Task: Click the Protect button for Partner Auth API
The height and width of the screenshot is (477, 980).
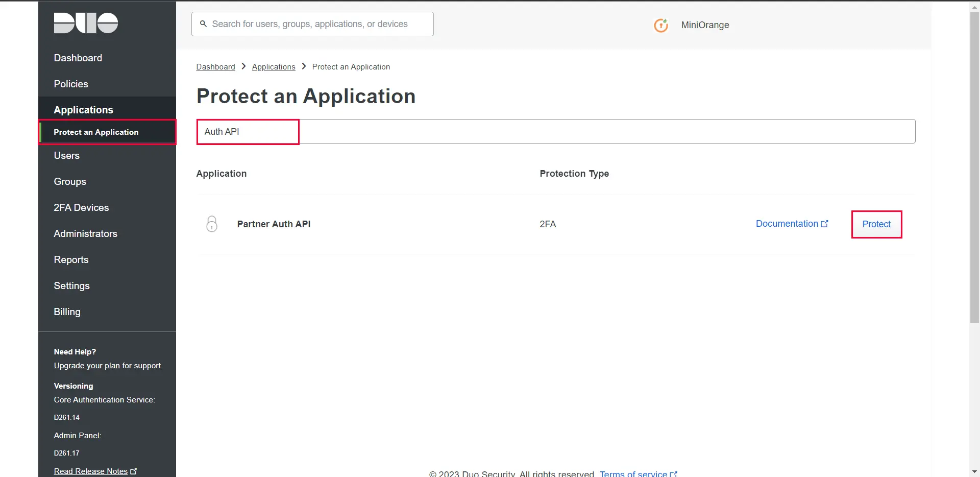Action: [876, 224]
